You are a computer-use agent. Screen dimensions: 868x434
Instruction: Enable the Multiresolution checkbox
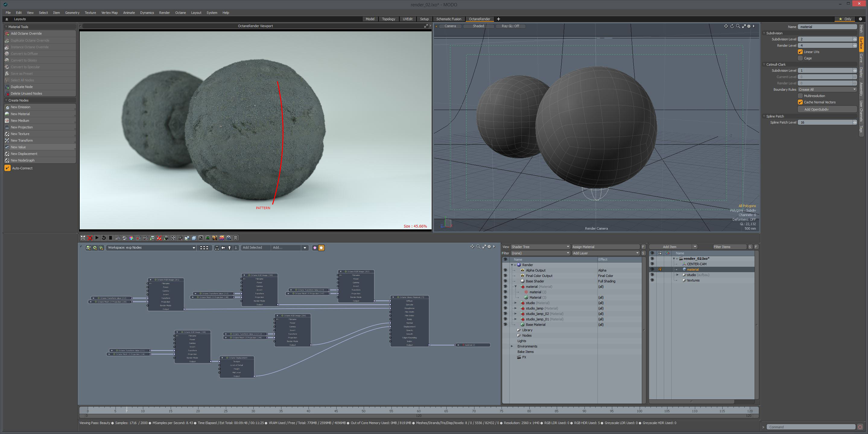point(800,96)
